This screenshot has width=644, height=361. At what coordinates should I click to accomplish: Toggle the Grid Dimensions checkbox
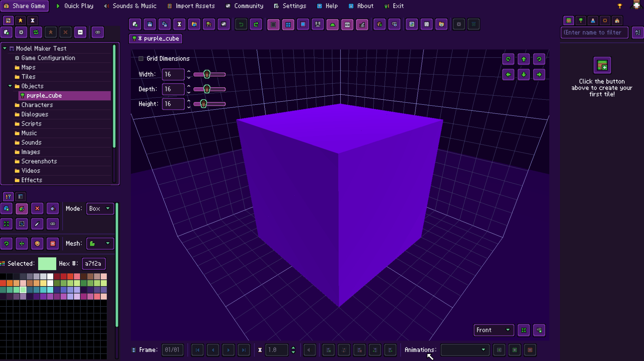tap(141, 58)
